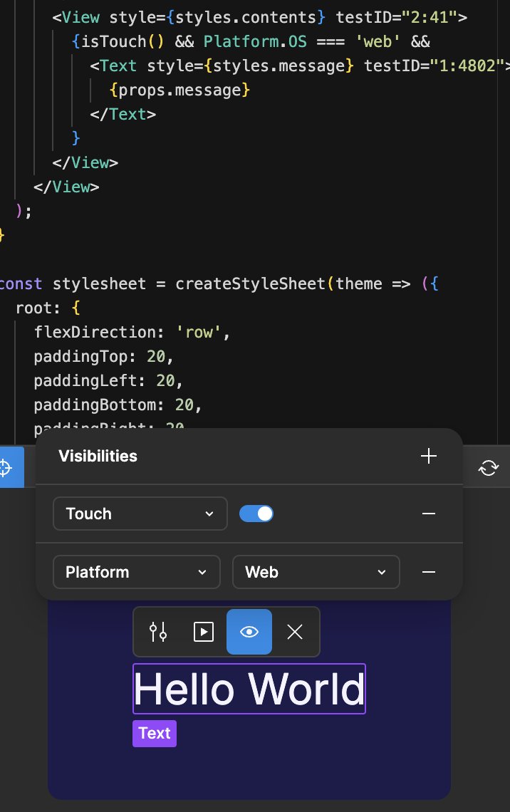Click the paddingLeft: 20 code line
The height and width of the screenshot is (812, 510).
(108, 380)
